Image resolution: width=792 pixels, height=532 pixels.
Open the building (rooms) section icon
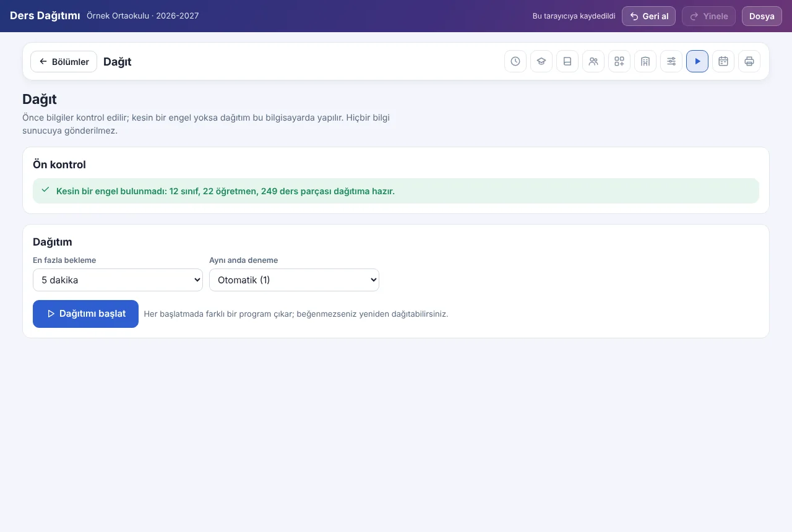645,61
